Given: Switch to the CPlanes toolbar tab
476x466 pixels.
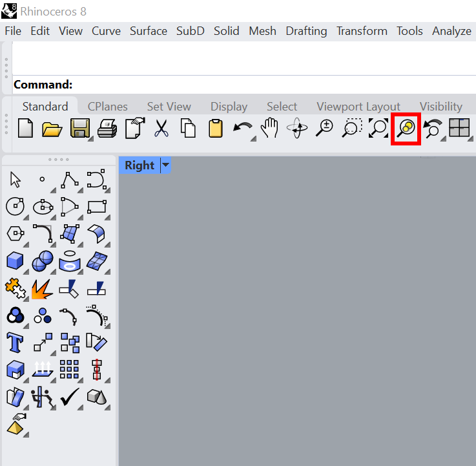Looking at the screenshot, I should (107, 107).
